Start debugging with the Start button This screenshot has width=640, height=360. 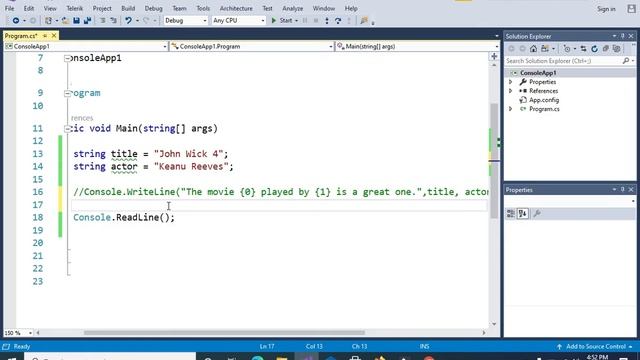[x=282, y=20]
